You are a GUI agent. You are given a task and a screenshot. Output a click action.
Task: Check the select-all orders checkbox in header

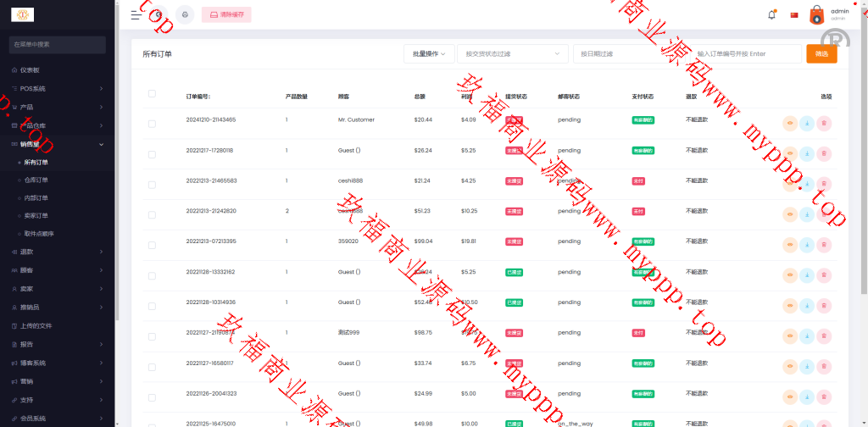click(x=152, y=93)
